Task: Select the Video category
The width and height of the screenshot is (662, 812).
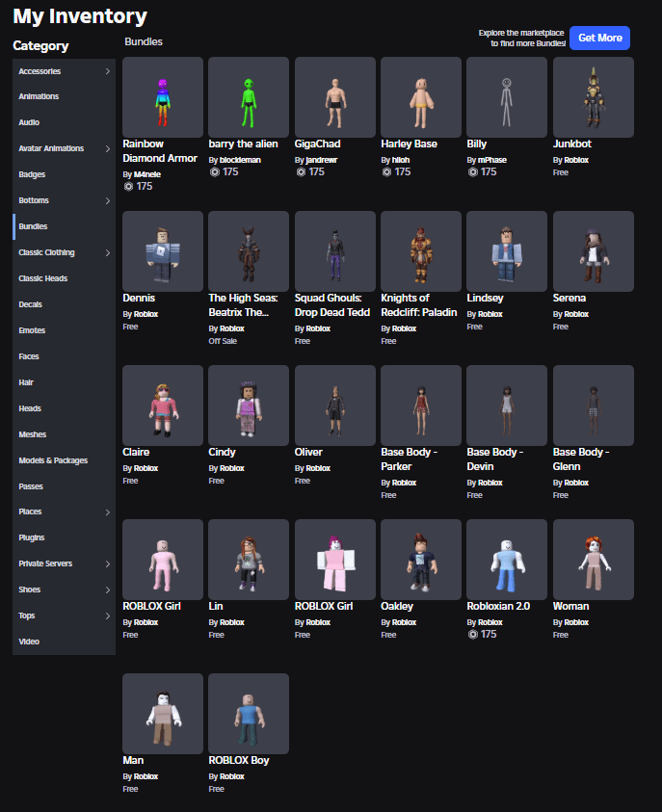Action: click(x=65, y=642)
